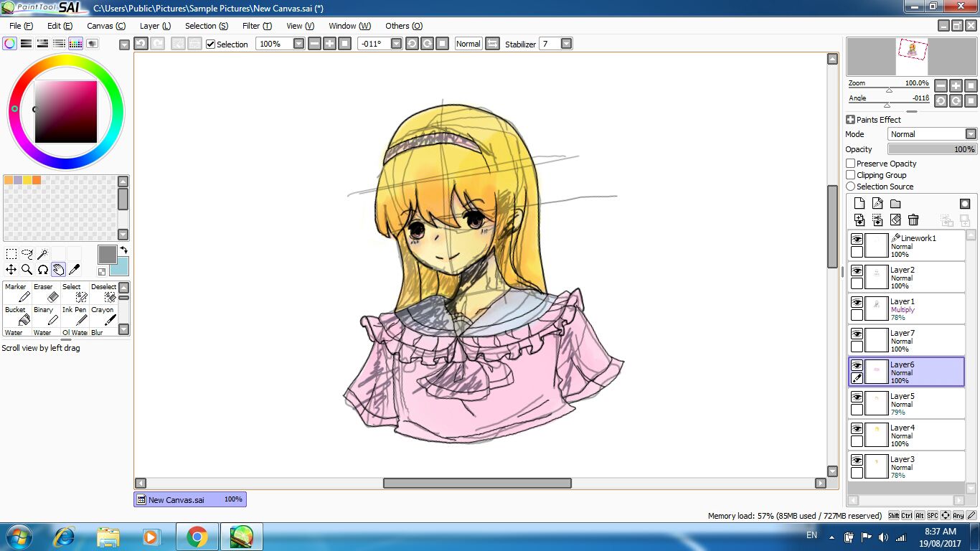This screenshot has width=980, height=551.
Task: Select the Lasso tool
Action: (27, 254)
